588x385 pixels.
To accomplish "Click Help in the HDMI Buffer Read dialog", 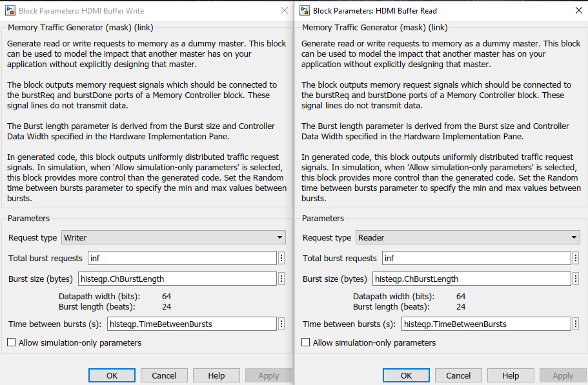I will [511, 375].
